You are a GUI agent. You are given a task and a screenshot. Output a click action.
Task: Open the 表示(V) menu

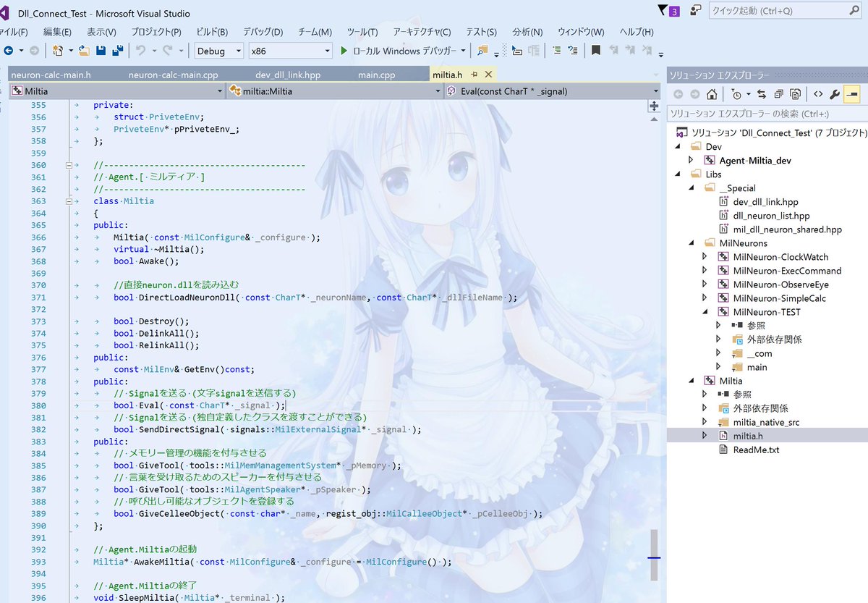coord(101,32)
